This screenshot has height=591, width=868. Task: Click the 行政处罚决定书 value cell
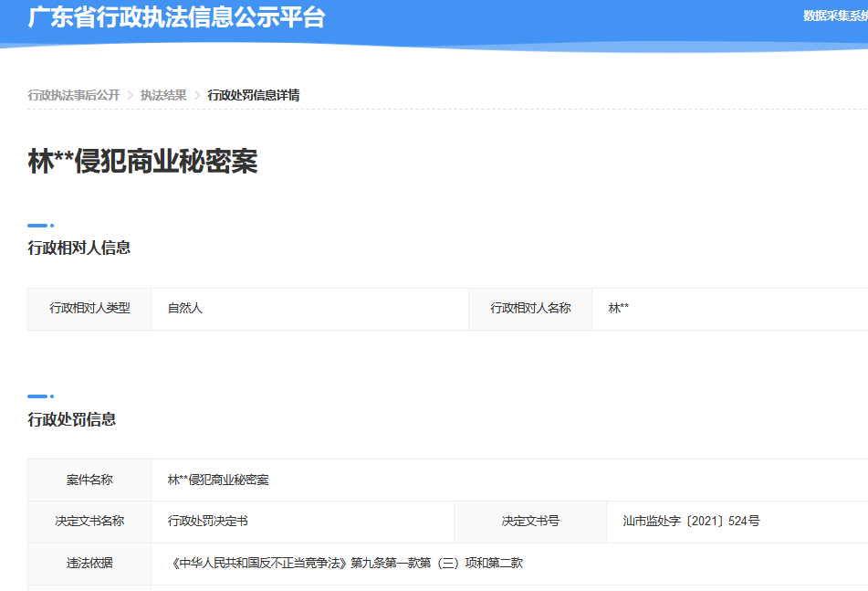[302, 522]
